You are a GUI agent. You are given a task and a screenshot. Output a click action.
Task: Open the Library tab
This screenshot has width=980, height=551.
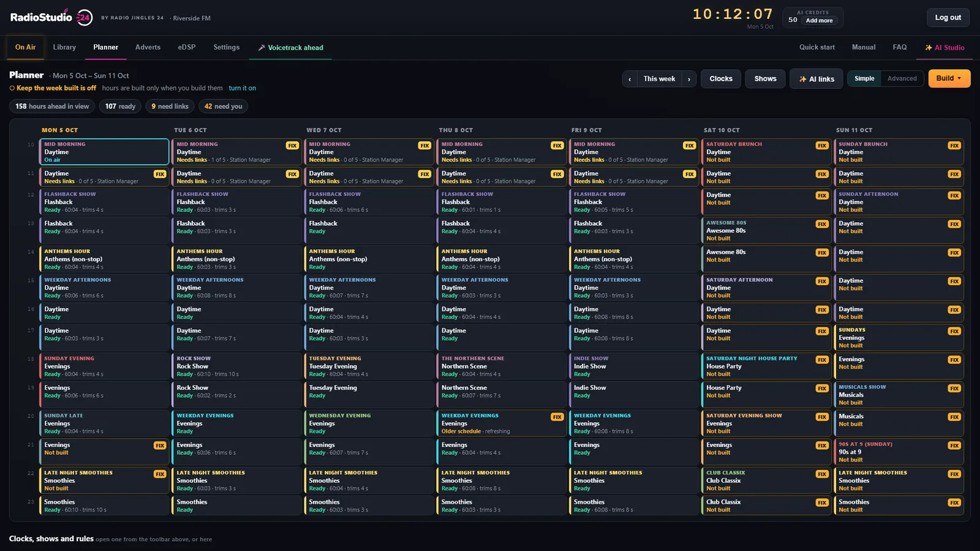coord(64,47)
